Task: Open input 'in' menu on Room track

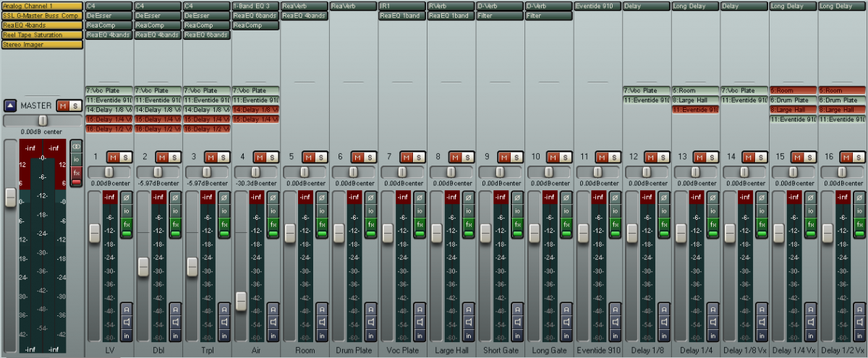Action: [x=321, y=335]
